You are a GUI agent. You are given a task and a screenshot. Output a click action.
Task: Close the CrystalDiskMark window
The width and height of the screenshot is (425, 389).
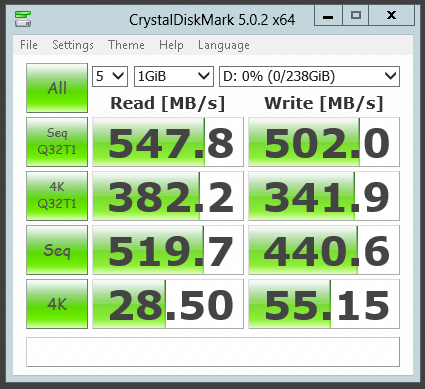[x=391, y=16]
